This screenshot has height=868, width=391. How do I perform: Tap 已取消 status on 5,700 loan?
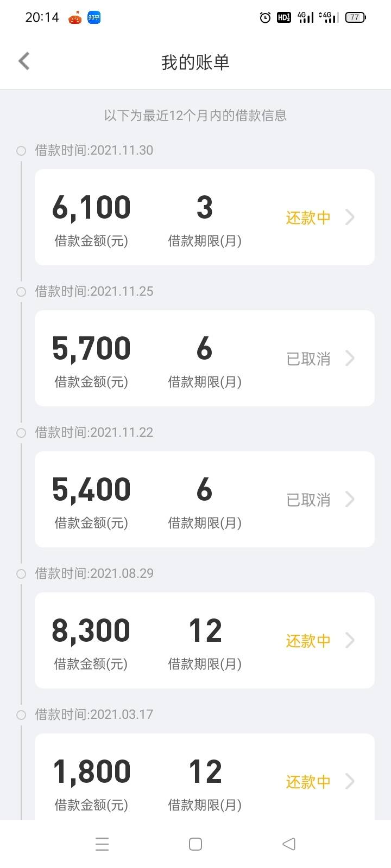point(308,359)
